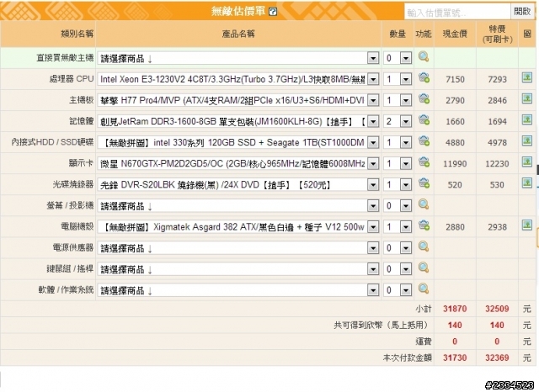Click special price 4978 for SSD bundle
Image resolution: width=539 pixels, height=392 pixels.
click(497, 142)
